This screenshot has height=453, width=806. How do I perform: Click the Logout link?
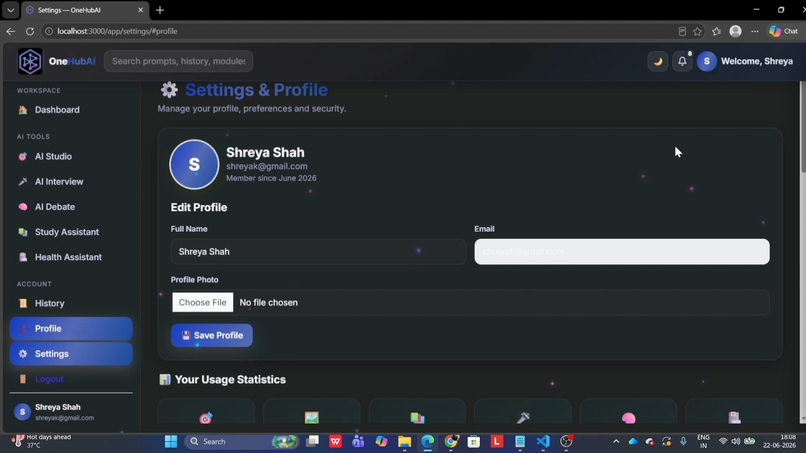pos(49,379)
